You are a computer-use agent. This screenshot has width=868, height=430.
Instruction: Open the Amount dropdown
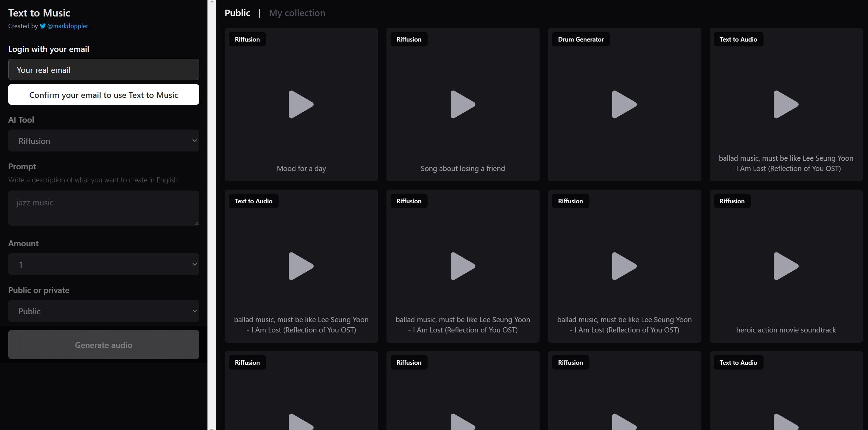click(x=103, y=264)
